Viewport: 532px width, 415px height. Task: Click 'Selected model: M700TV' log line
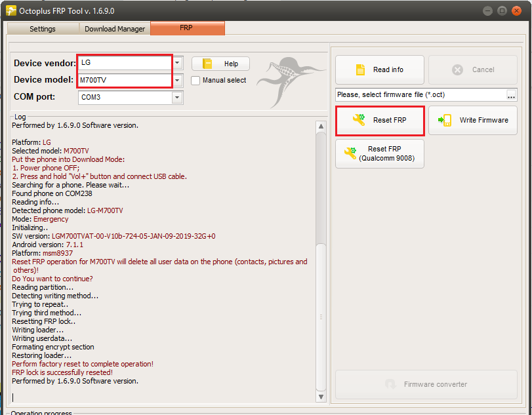click(51, 151)
